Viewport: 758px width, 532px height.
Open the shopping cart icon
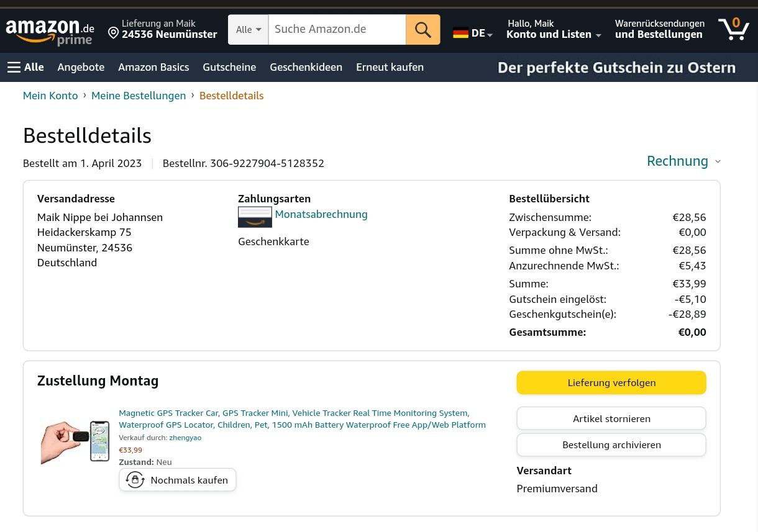pyautogui.click(x=733, y=29)
